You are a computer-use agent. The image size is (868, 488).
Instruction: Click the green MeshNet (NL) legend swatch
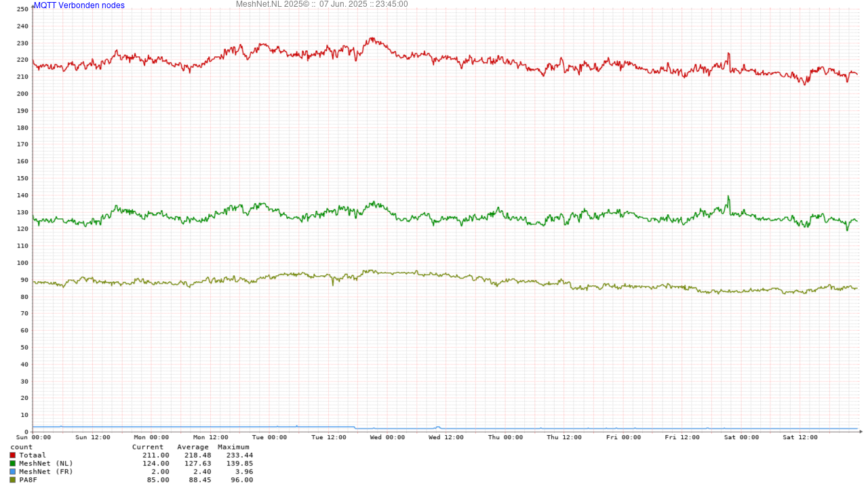click(x=12, y=464)
